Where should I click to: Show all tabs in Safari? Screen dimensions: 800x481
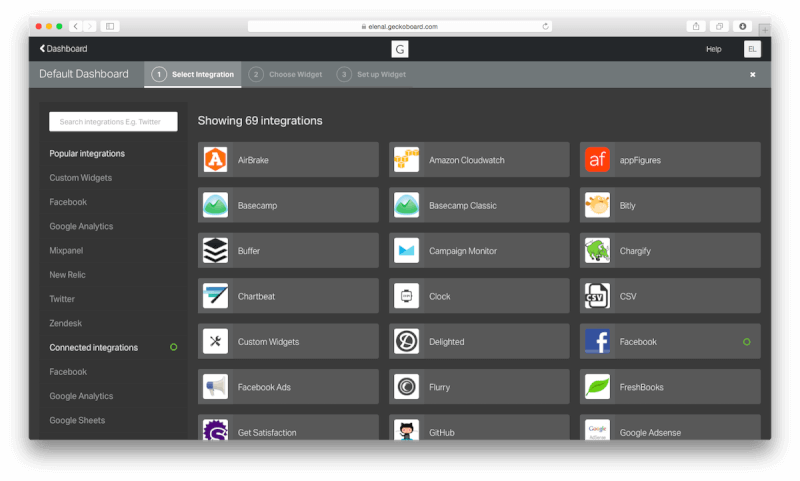[719, 26]
